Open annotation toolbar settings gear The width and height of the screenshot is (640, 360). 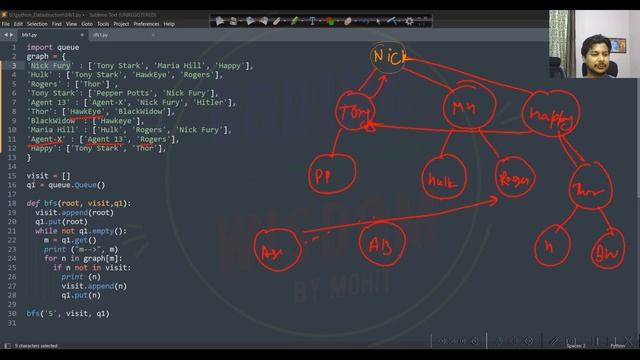pyautogui.click(x=409, y=21)
